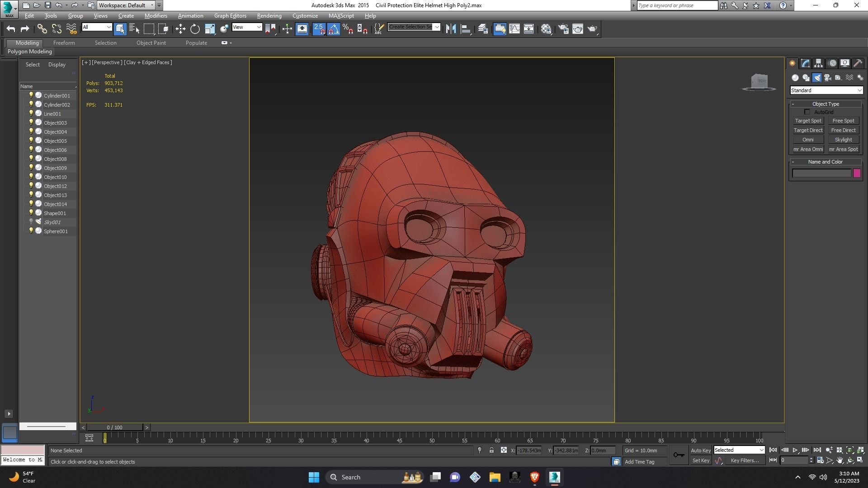The height and width of the screenshot is (488, 868).
Task: Open the Modifiers menu
Action: (x=156, y=15)
